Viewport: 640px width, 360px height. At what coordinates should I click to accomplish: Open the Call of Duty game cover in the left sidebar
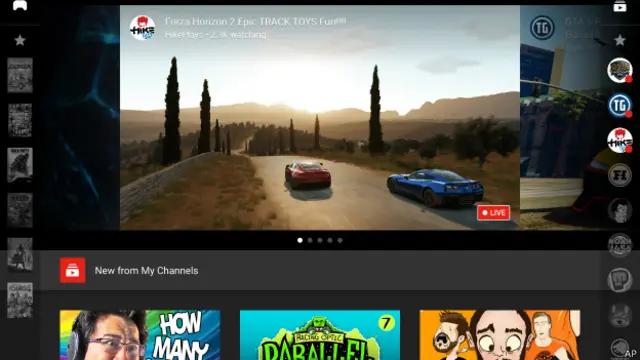tap(20, 165)
